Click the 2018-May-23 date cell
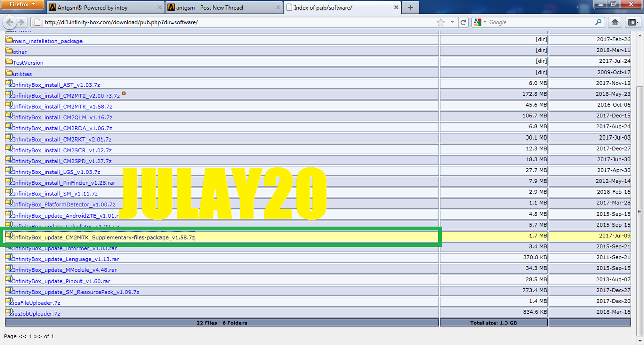Screen dimensions: 644x345 [590, 95]
